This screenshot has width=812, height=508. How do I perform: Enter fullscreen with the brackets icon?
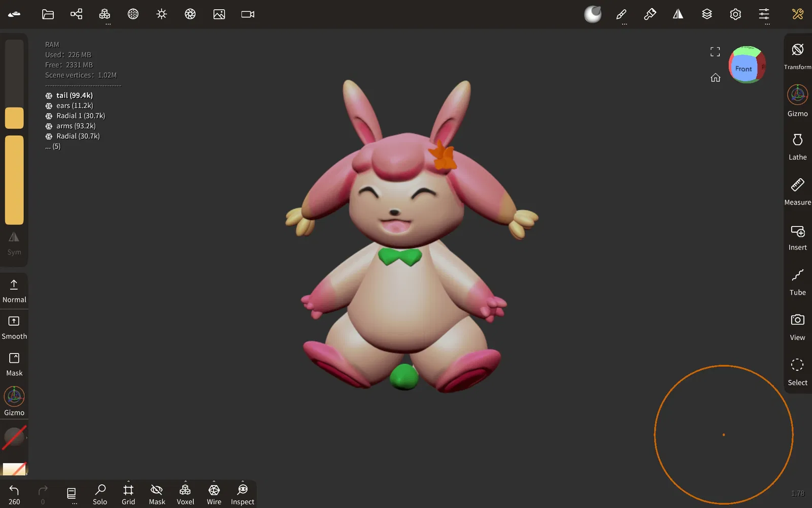716,51
